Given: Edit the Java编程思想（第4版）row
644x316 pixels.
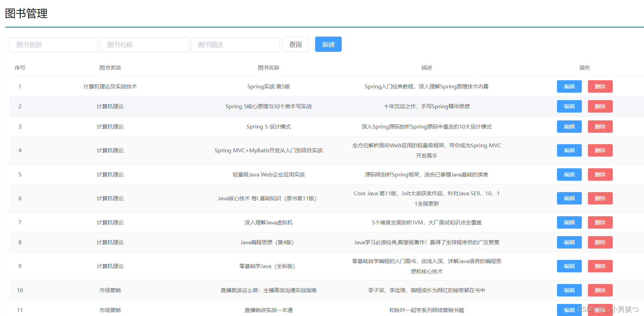Looking at the screenshot, I should click(x=569, y=243).
